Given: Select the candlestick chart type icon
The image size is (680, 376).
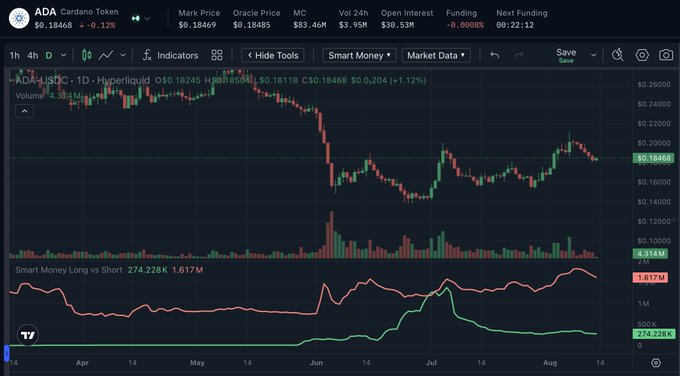Looking at the screenshot, I should point(87,56).
